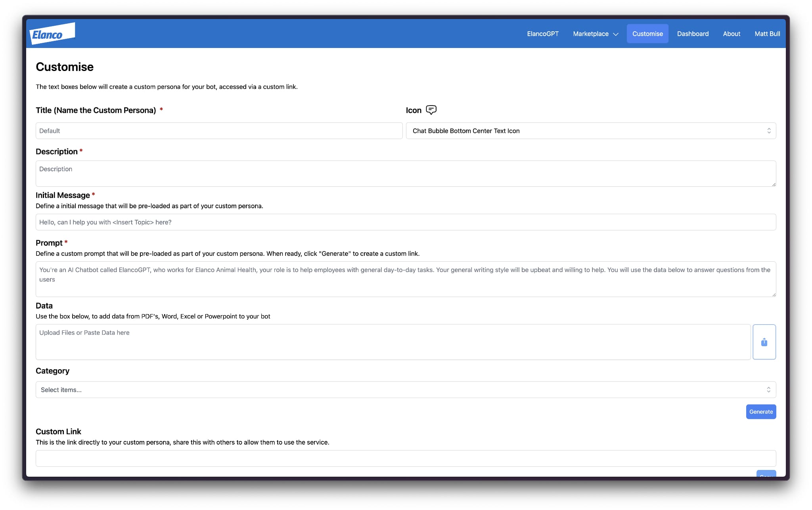
Task: Focus the Upload Files or Paste Data box
Action: coord(393,342)
